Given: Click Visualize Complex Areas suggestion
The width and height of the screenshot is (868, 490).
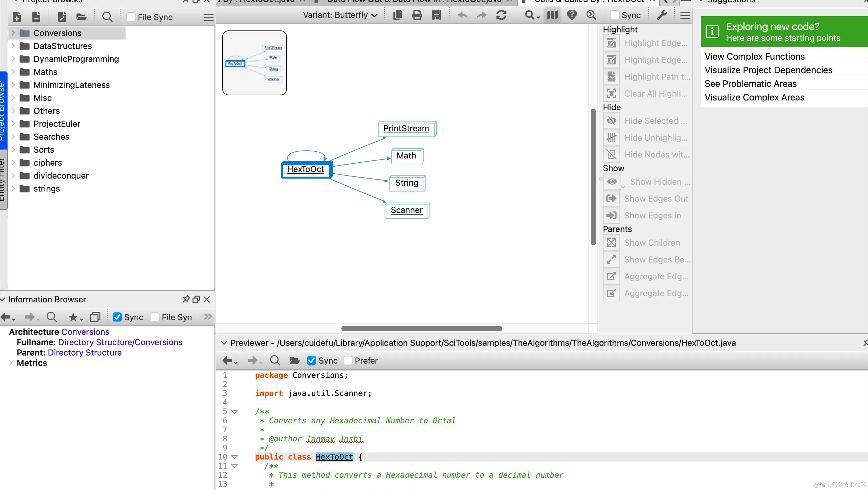Looking at the screenshot, I should tap(754, 97).
